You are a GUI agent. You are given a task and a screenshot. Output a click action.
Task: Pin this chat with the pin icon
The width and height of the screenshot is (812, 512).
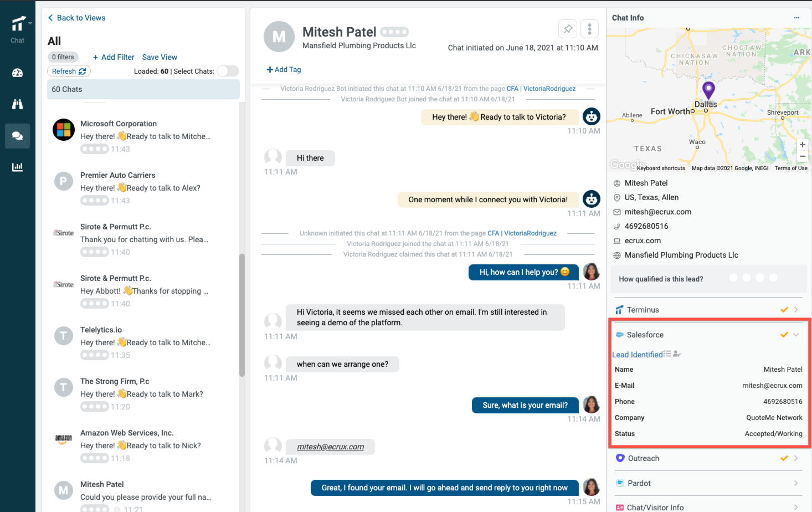(x=568, y=29)
